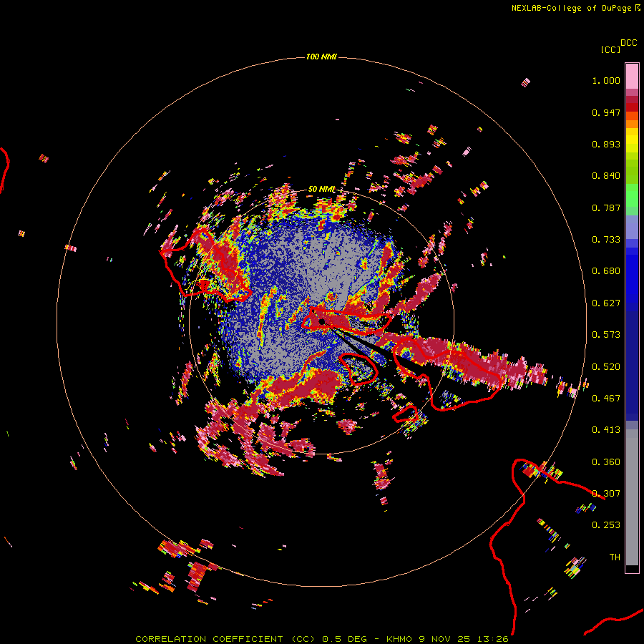Pick the bright green segment of the color bar

point(632,195)
